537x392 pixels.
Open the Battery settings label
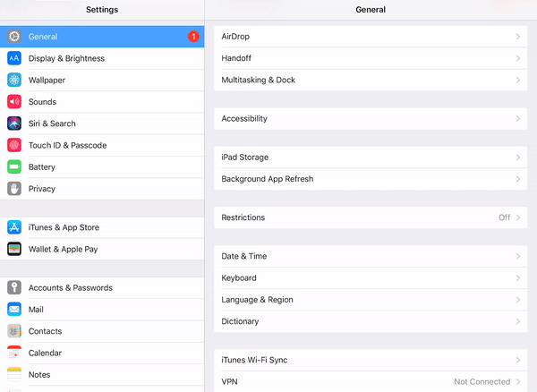[x=42, y=167]
